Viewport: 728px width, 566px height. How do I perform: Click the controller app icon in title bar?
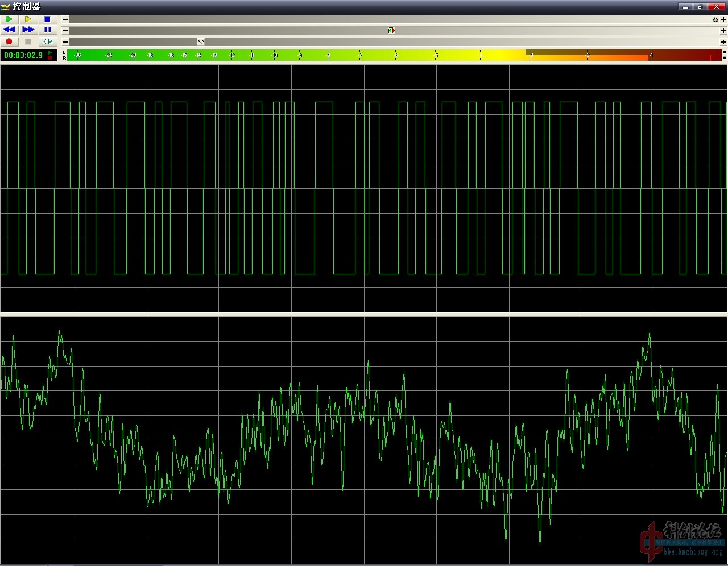click(x=6, y=7)
